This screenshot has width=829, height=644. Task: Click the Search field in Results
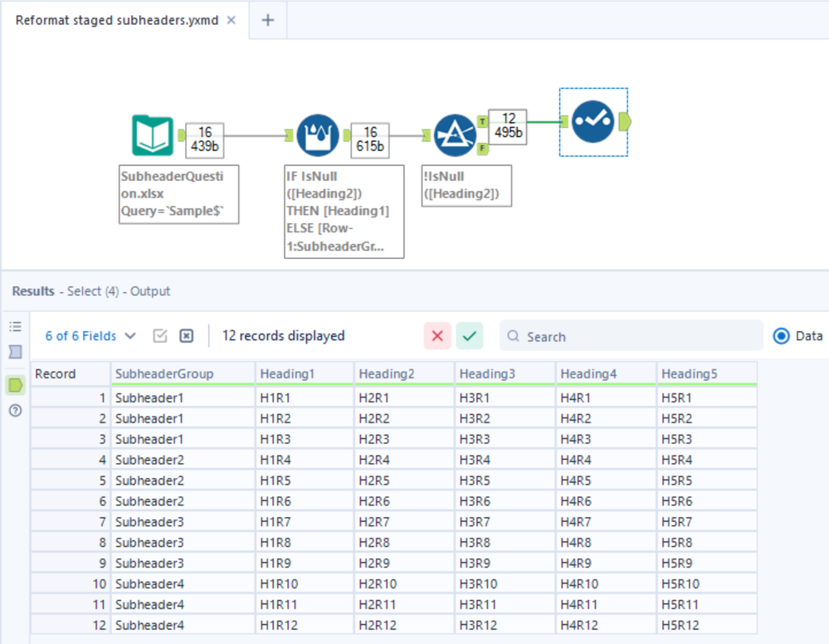[x=632, y=336]
